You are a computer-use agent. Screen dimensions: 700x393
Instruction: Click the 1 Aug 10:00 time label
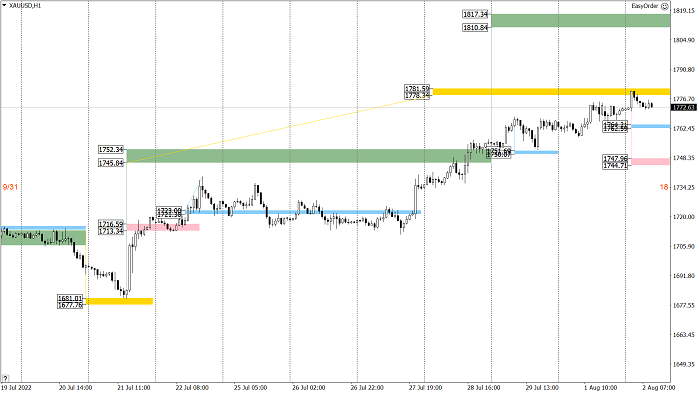point(601,388)
